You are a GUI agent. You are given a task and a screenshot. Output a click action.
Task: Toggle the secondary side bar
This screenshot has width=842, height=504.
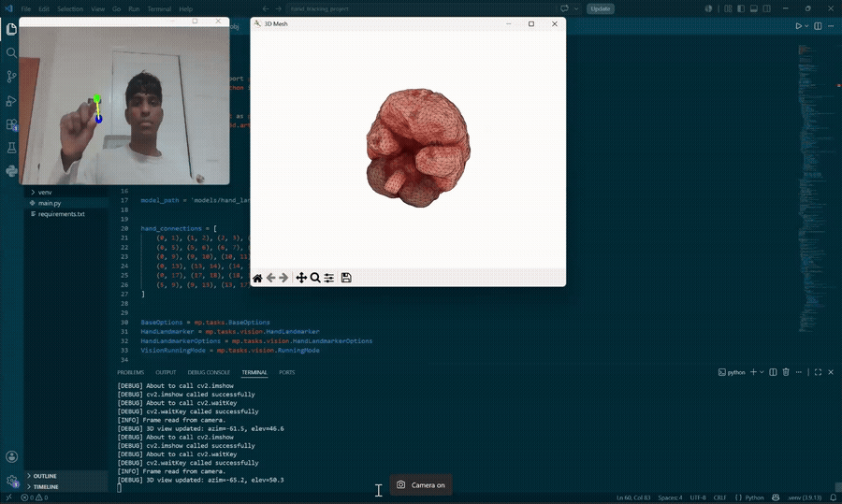click(767, 8)
